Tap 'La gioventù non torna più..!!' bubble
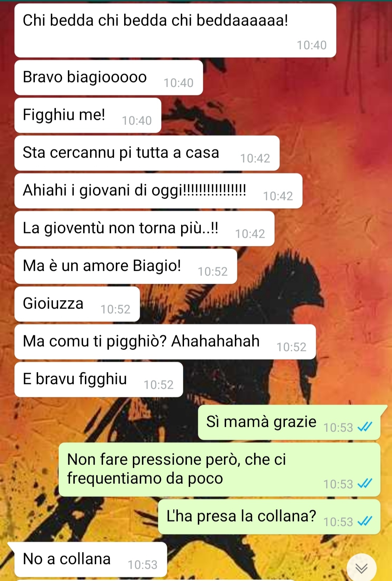Image resolution: width=392 pixels, height=581 pixels. pos(144,229)
